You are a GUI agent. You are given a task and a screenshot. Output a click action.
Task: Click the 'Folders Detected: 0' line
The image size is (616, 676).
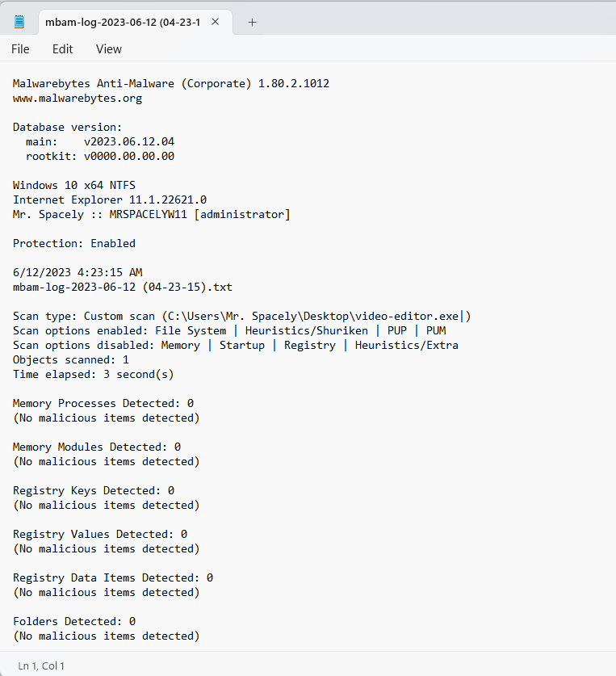[x=74, y=621]
